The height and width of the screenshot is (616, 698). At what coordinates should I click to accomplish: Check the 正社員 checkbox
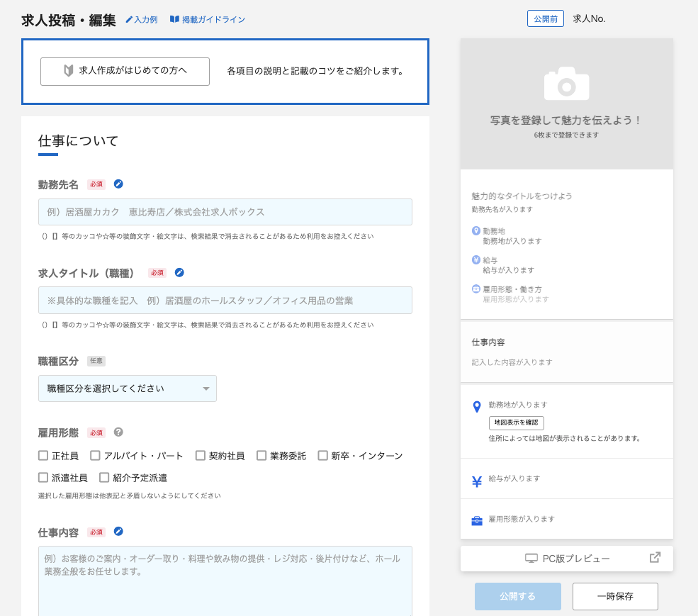pyautogui.click(x=44, y=456)
